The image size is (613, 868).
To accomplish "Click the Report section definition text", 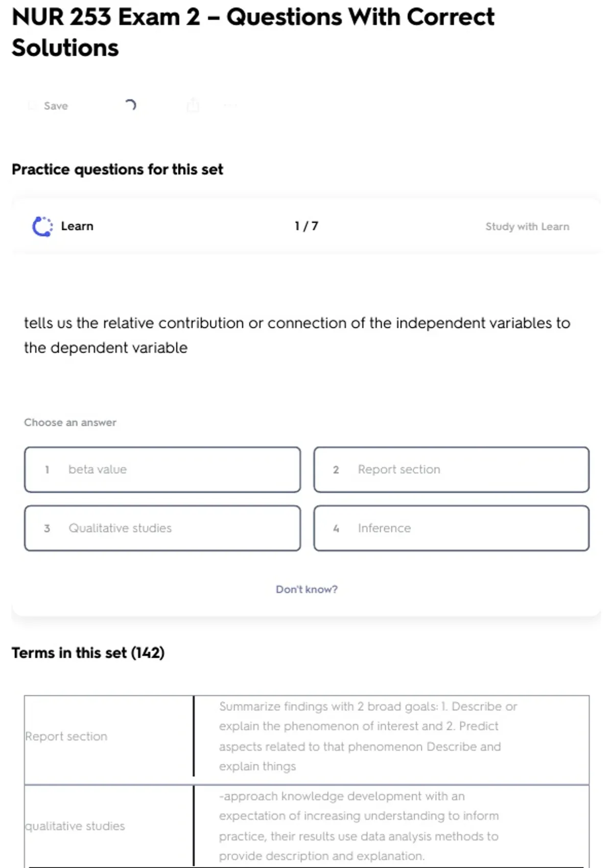I will [368, 736].
